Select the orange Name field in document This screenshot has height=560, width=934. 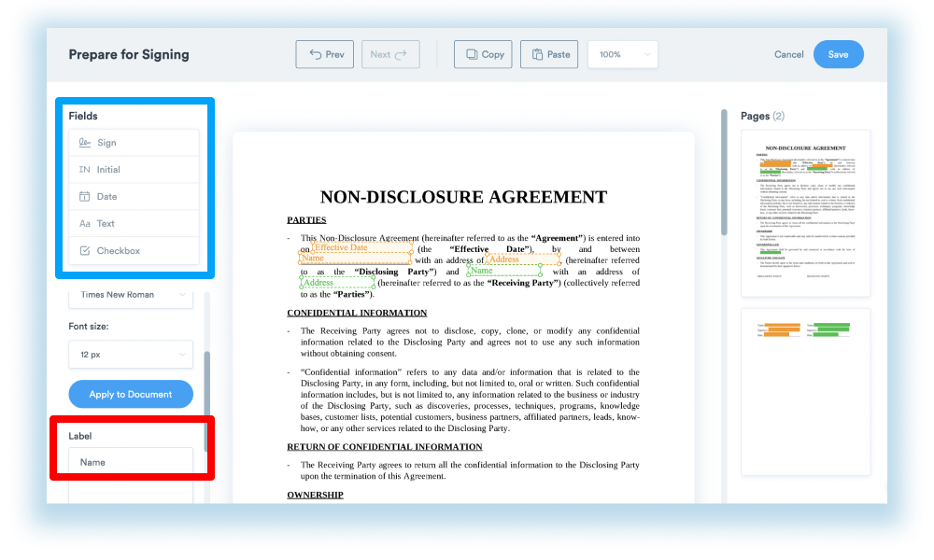coord(355,259)
